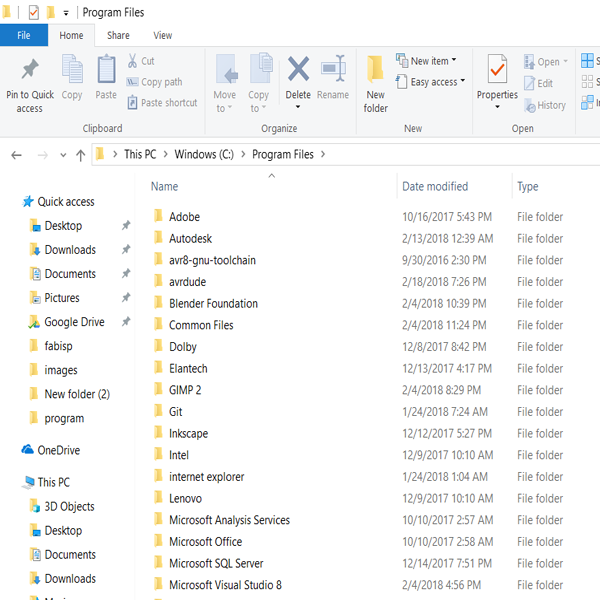This screenshot has height=600, width=600.
Task: Switch to the Share ribbon tab
Action: 118,35
